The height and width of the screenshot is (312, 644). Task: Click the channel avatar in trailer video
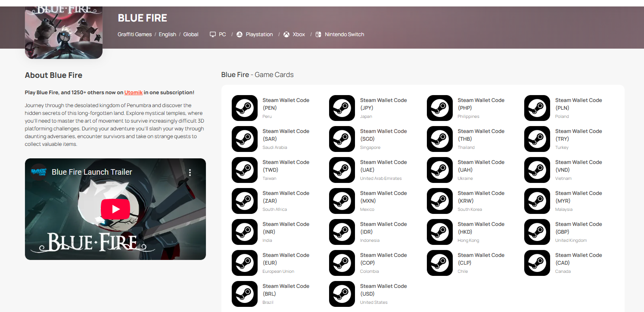click(39, 172)
